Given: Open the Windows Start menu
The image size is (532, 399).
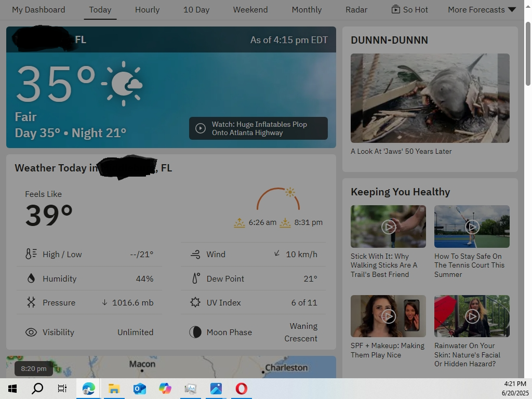Looking at the screenshot, I should click(12, 389).
